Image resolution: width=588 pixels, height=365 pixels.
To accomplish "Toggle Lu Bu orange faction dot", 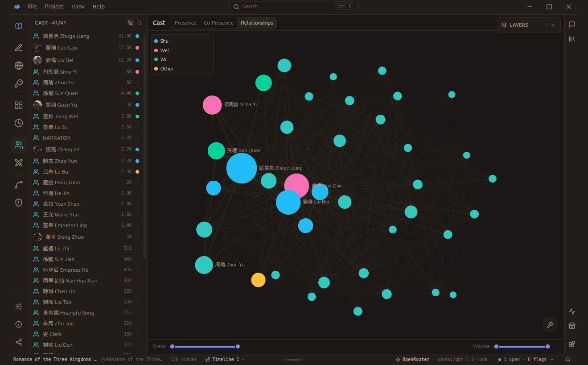I will [x=137, y=172].
